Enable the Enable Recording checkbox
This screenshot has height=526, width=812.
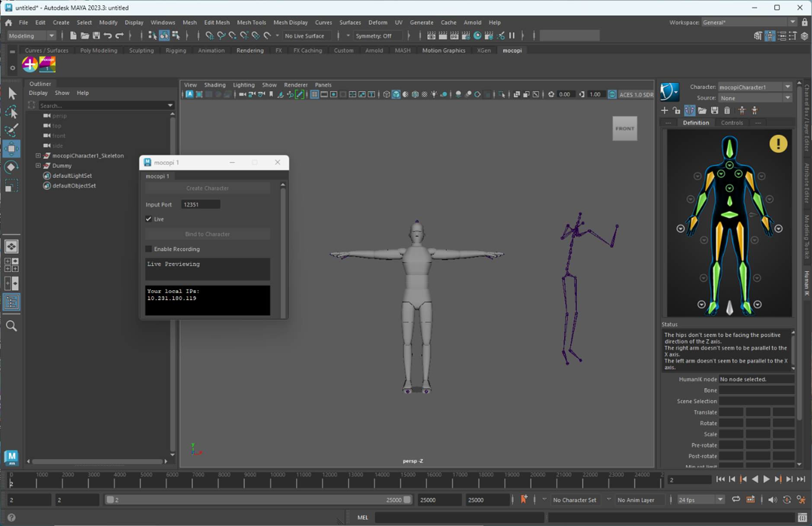click(x=149, y=249)
